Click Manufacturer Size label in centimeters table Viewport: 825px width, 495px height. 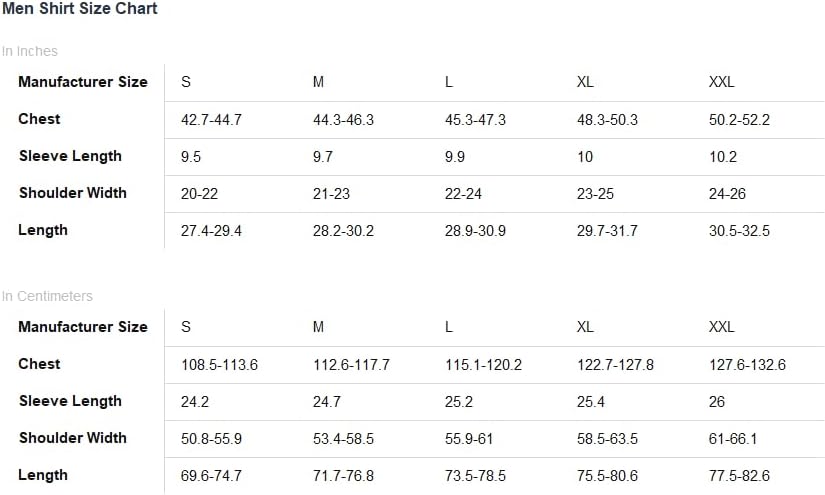coord(83,327)
